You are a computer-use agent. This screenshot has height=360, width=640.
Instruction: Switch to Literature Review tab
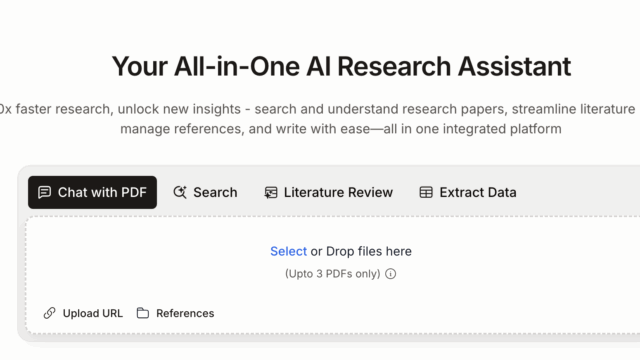tap(328, 192)
